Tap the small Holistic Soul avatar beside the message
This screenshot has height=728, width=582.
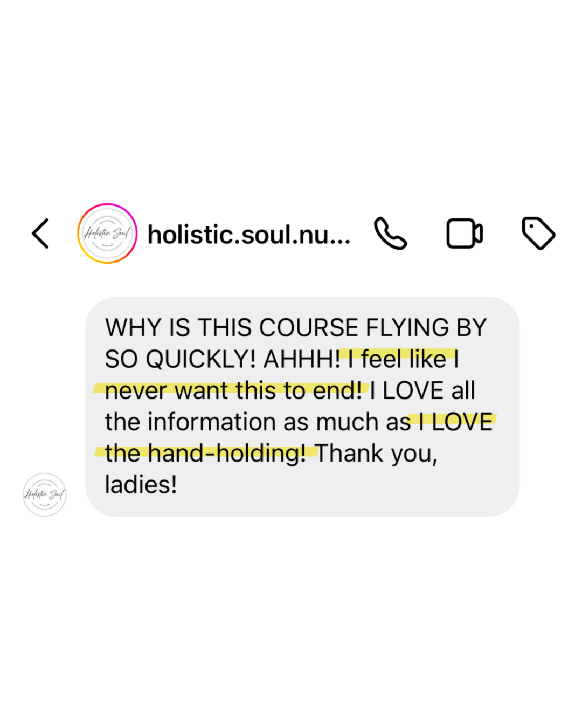(45, 495)
